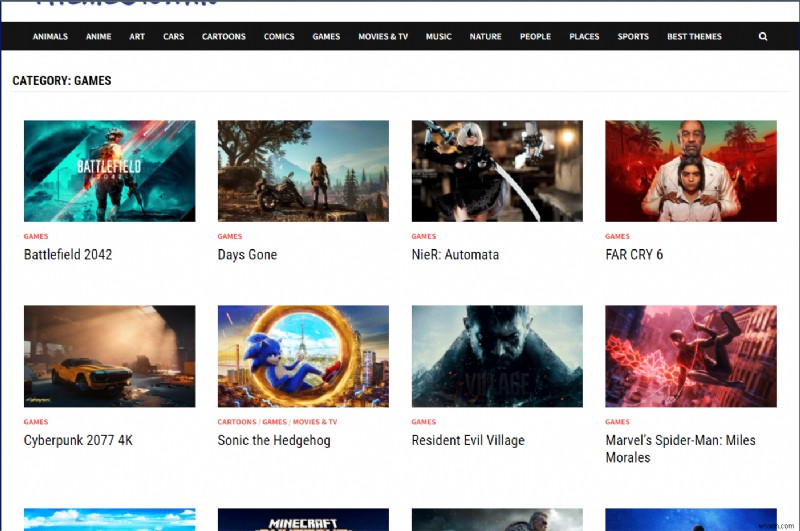Click Games tag under Days Gone
Viewport: 800px width, 531px height.
(x=230, y=236)
